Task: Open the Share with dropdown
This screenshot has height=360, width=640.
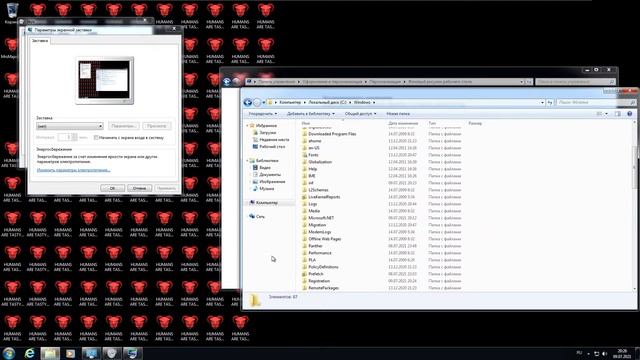Action: click(360, 114)
